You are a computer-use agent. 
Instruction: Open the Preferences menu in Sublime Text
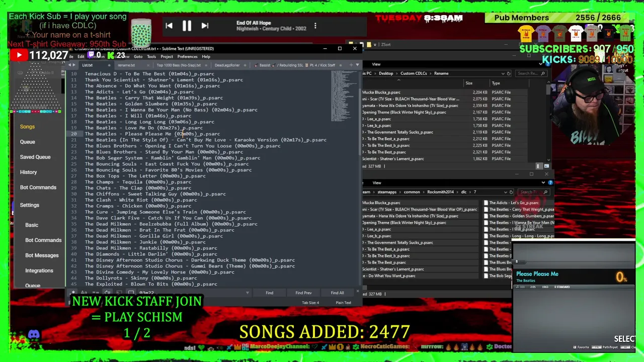pyautogui.click(x=187, y=56)
